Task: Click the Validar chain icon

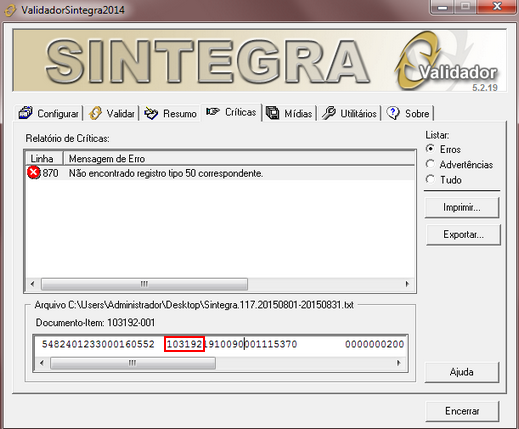Action: tap(95, 113)
